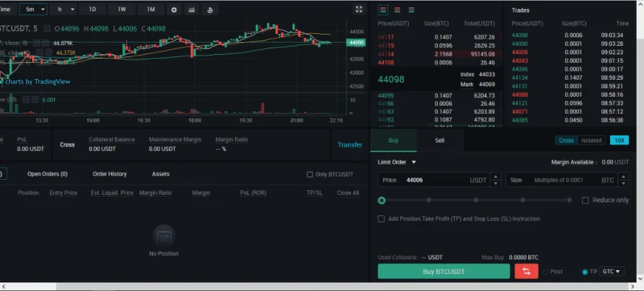
Task: Click Close All in positions header
Action: [348, 193]
